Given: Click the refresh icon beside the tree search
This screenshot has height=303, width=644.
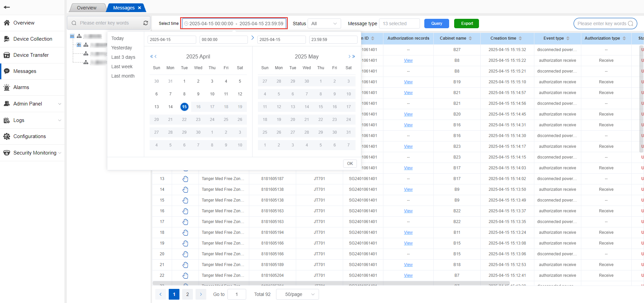Looking at the screenshot, I should tap(146, 23).
